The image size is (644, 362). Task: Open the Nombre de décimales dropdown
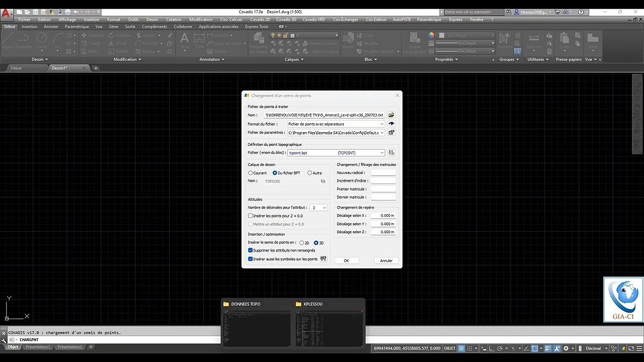(x=324, y=207)
